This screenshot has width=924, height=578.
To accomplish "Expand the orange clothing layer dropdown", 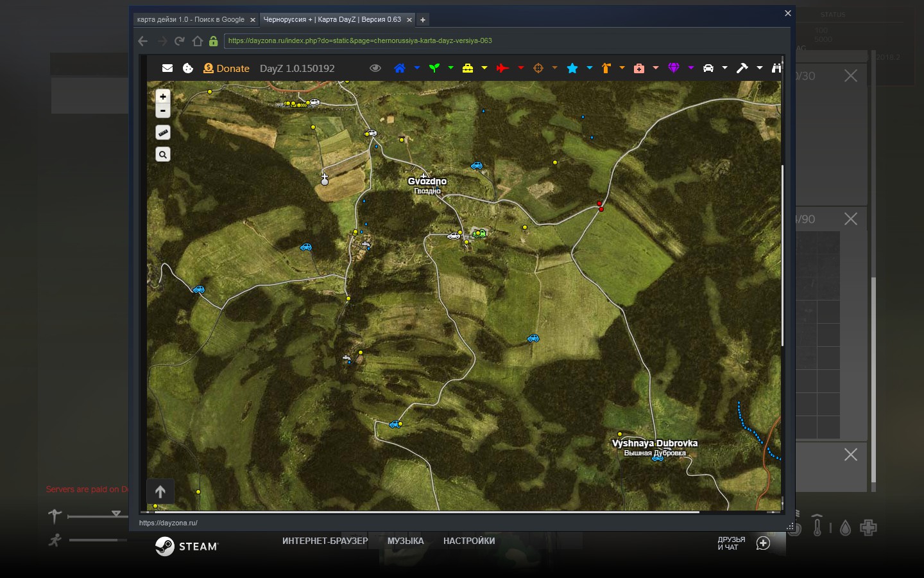I will point(622,67).
